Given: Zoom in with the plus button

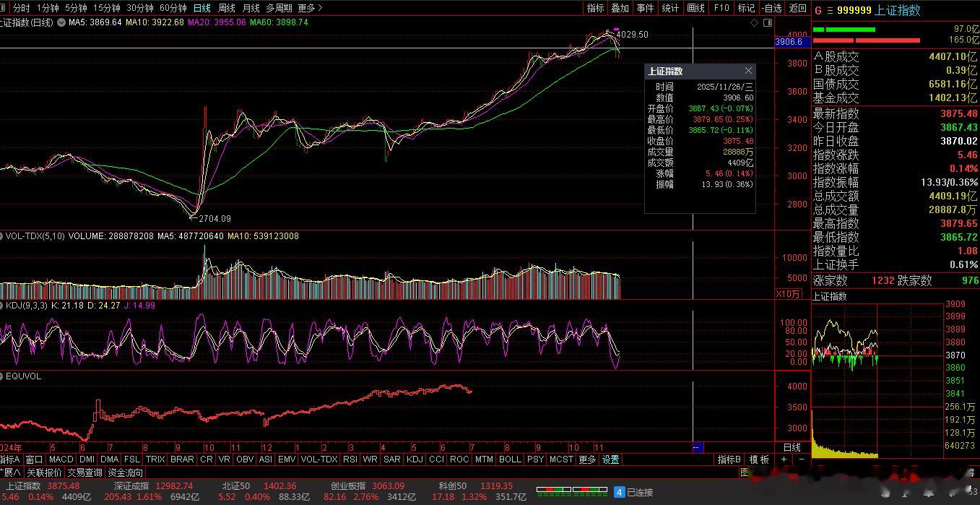Looking at the screenshot, I should click(784, 459).
